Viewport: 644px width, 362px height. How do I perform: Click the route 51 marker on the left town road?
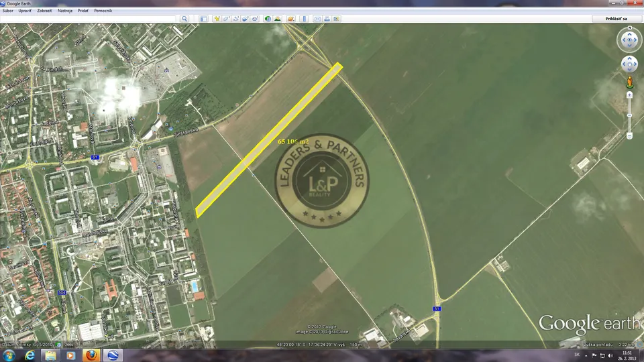95,157
